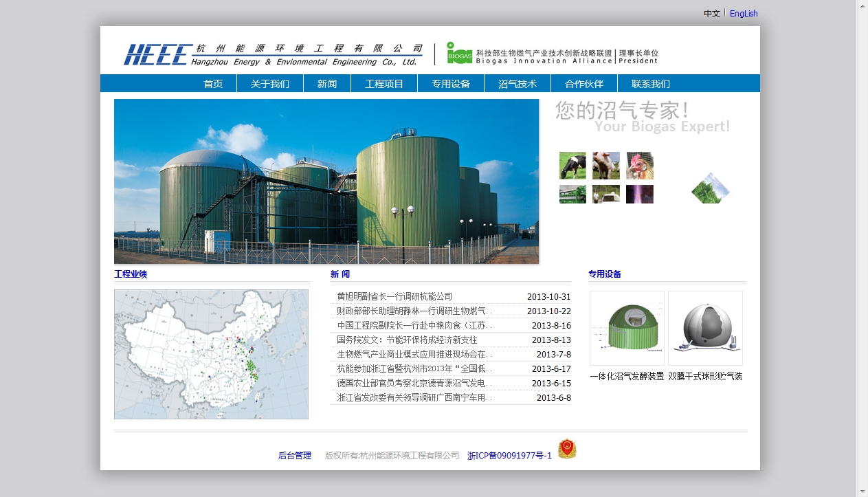Viewport: 868px width, 497px height.
Task: Open the 双膜干式球形贮气装 equipment image
Action: pos(705,328)
